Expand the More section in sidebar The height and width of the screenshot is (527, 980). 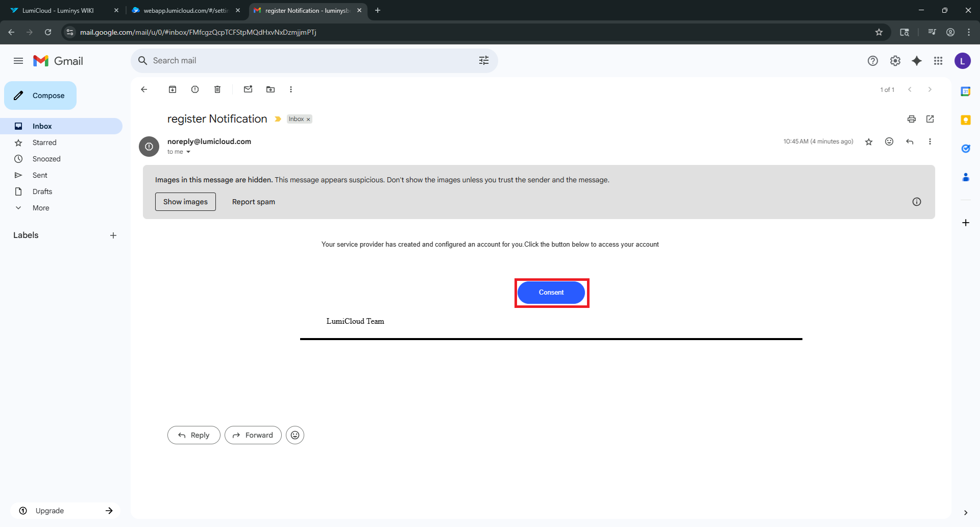pyautogui.click(x=41, y=208)
